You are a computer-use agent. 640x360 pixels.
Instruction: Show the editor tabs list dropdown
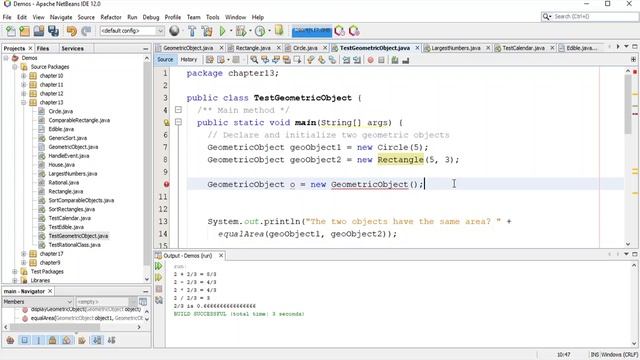[627, 47]
